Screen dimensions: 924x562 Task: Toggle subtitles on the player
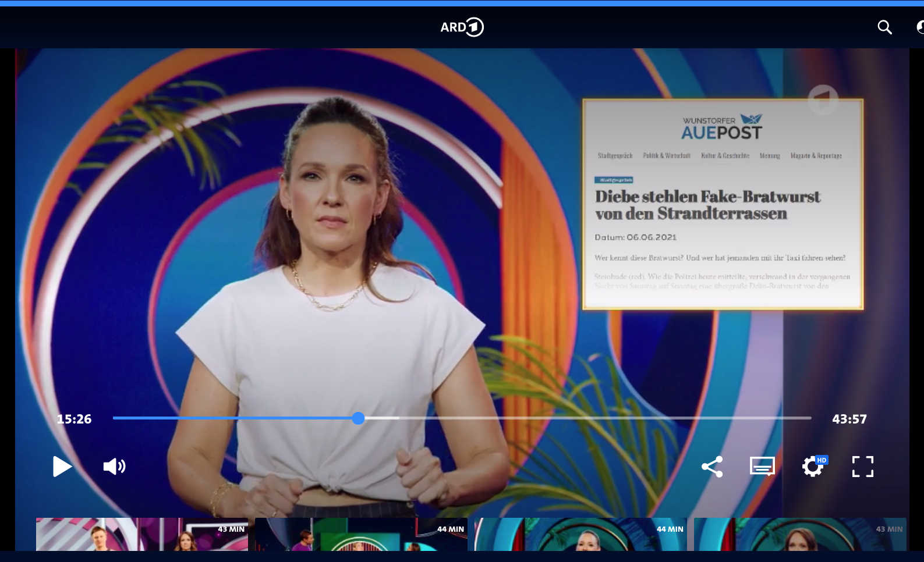coord(762,466)
